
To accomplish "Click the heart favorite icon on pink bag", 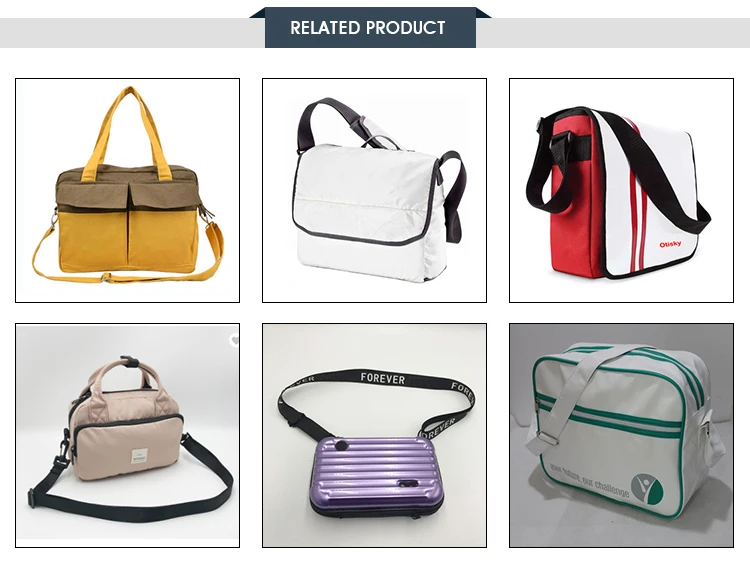I will [234, 340].
